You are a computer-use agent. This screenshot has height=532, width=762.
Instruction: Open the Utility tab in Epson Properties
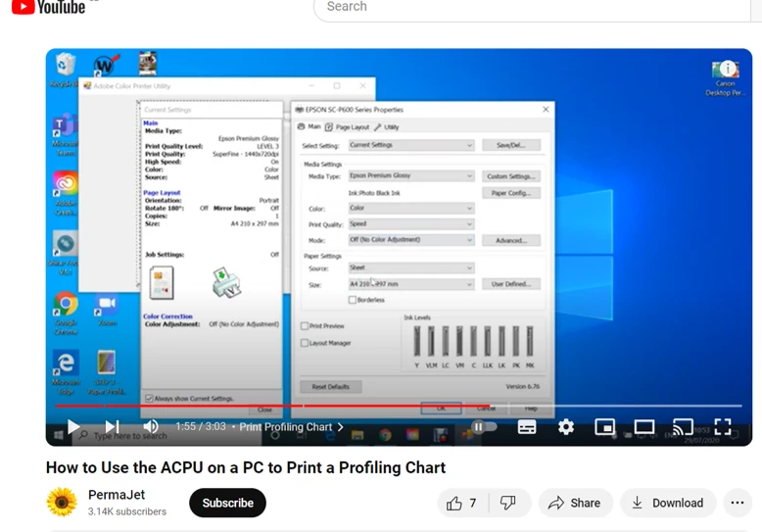tap(386, 127)
